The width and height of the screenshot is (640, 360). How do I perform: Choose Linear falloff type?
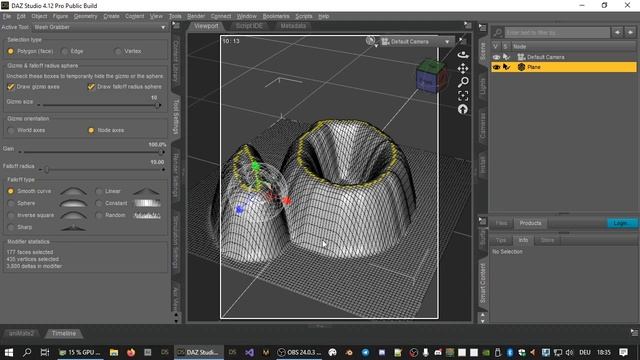[x=99, y=191]
